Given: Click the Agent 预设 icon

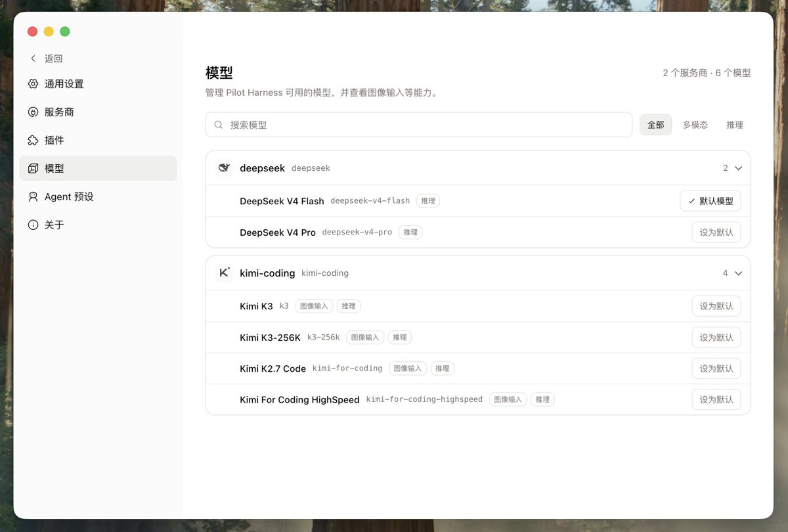Looking at the screenshot, I should (33, 197).
